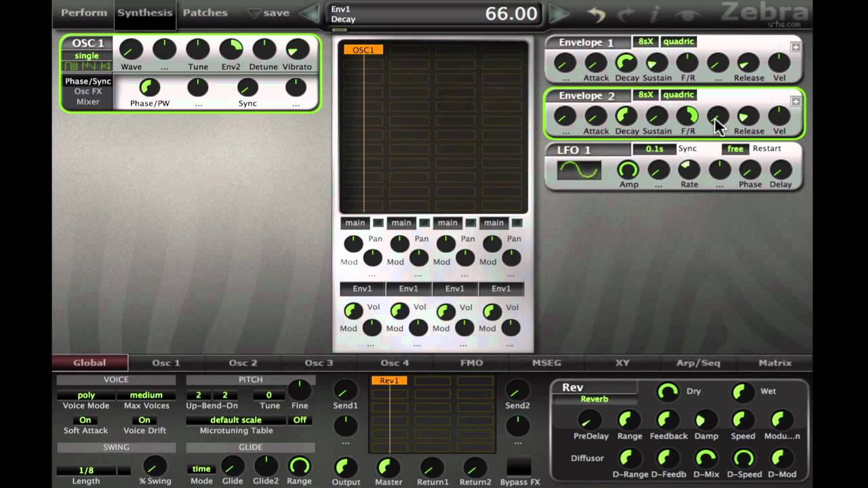The height and width of the screenshot is (488, 868).
Task: Toggle the Bypass FX button
Action: coord(519,466)
